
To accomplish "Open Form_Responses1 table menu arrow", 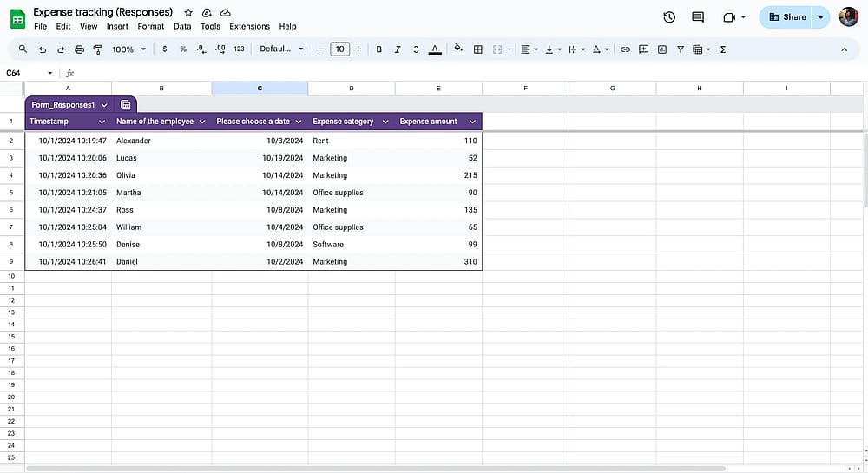I will [x=104, y=104].
